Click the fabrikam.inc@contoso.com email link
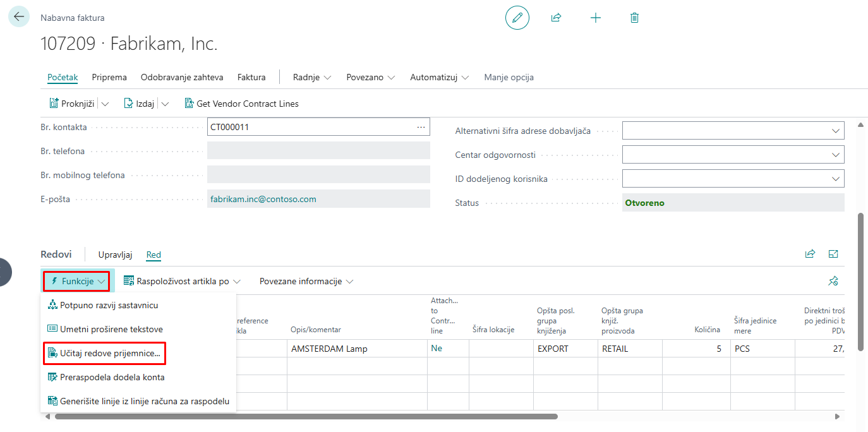 [263, 199]
